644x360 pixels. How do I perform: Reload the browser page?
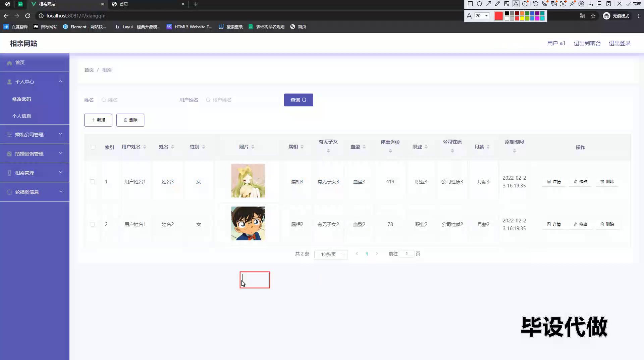click(x=28, y=16)
